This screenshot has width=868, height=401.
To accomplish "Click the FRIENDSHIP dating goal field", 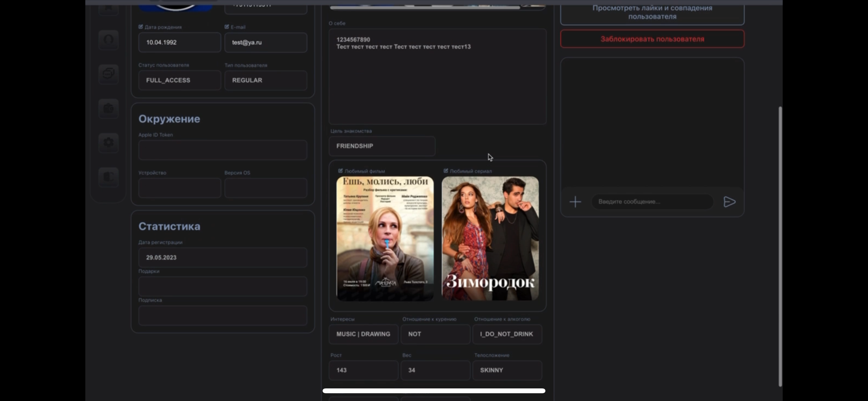I will point(382,146).
